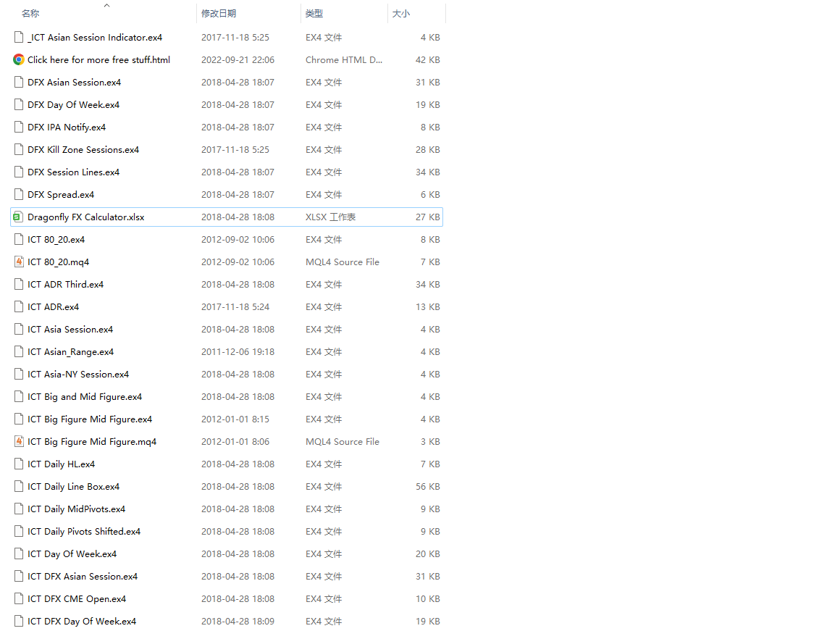Click the size 27 KB
The width and height of the screenshot is (840, 631).
coord(427,217)
